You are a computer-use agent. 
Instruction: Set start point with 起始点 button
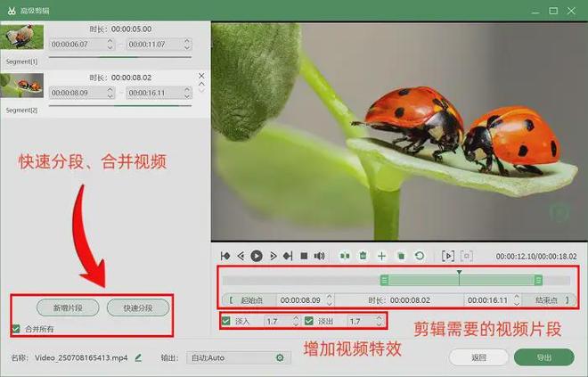click(x=249, y=300)
